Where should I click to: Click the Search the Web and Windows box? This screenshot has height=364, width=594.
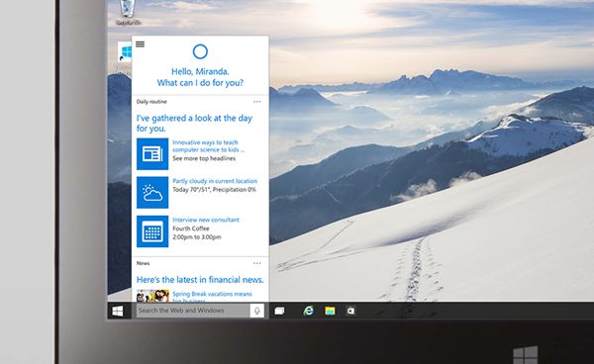click(x=193, y=311)
